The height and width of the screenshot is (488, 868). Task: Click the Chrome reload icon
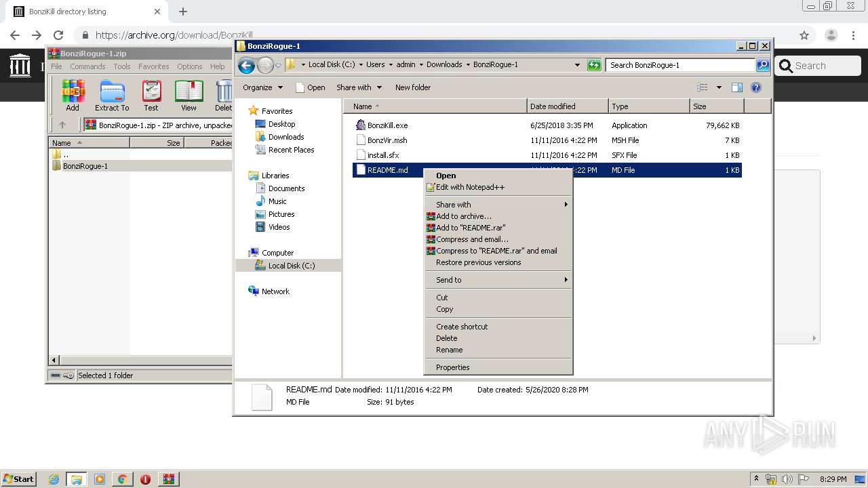tap(58, 35)
